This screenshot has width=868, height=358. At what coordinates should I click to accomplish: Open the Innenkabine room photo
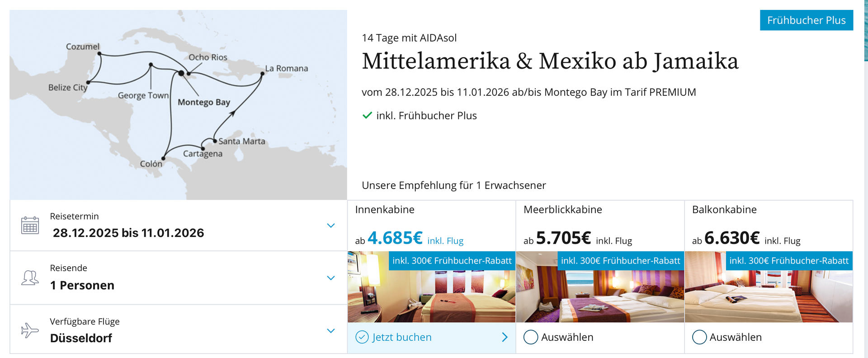[431, 296]
